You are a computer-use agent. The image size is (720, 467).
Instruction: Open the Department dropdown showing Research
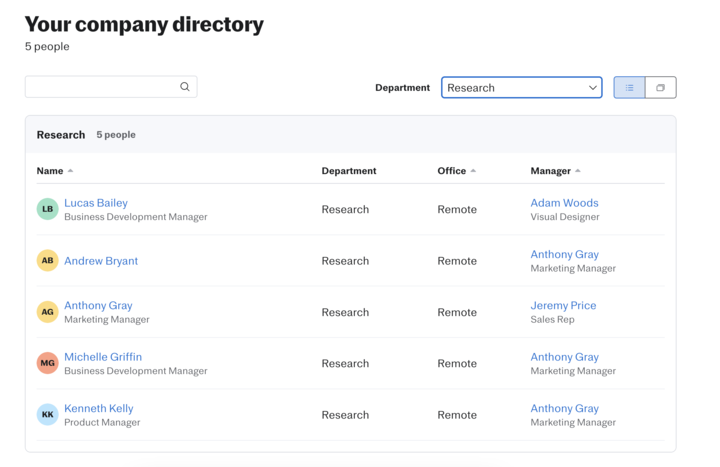pyautogui.click(x=522, y=87)
